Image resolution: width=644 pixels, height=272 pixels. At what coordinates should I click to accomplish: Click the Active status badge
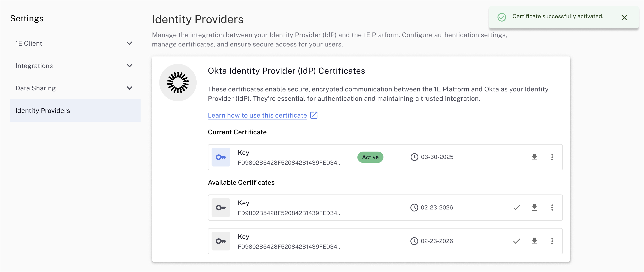[370, 157]
